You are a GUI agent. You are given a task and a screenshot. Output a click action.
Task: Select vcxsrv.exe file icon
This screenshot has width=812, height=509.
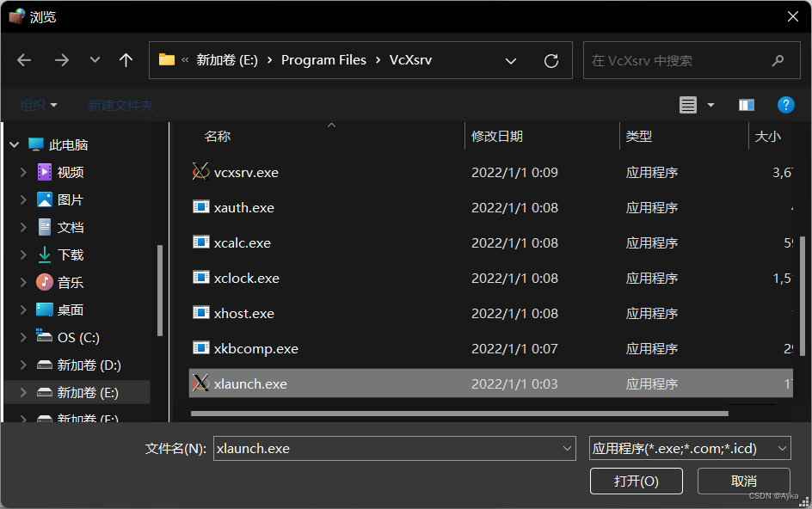201,171
